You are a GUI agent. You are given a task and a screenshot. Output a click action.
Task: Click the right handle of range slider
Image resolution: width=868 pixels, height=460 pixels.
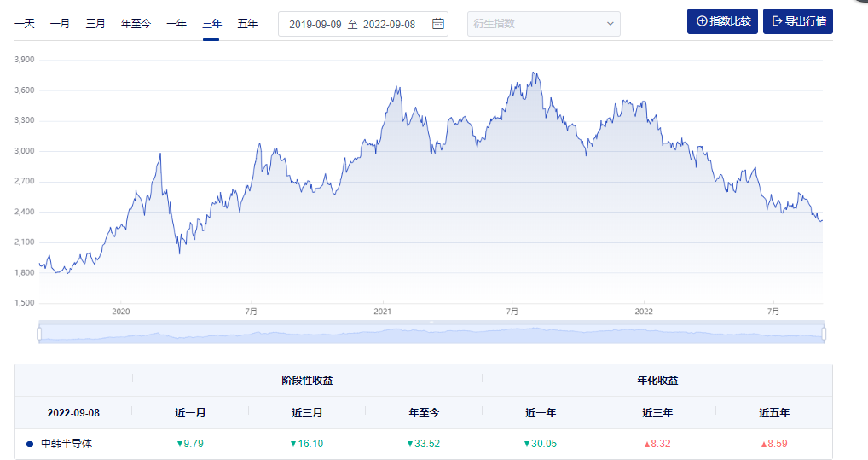(824, 333)
